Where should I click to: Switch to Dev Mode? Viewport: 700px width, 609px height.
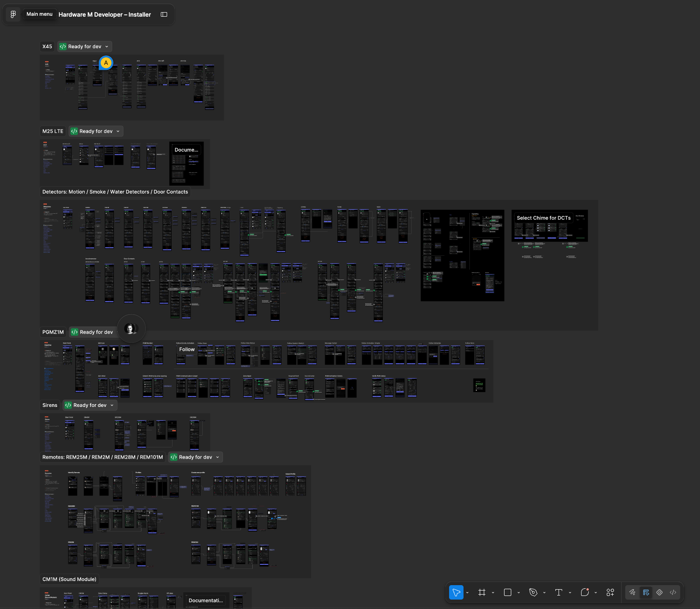(x=673, y=592)
